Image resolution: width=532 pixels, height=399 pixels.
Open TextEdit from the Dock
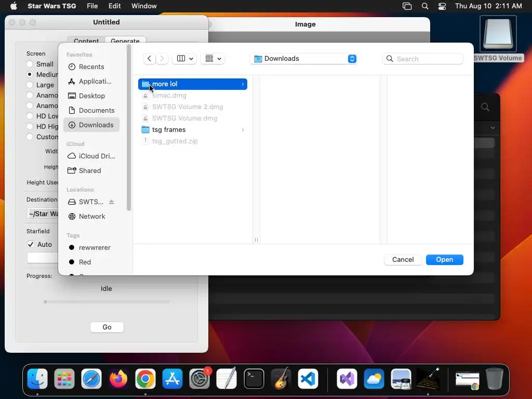[x=227, y=379]
